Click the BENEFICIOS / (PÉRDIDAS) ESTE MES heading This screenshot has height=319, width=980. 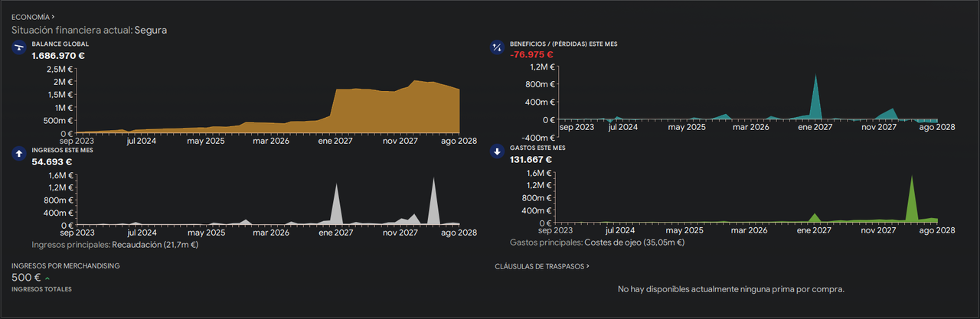click(563, 44)
